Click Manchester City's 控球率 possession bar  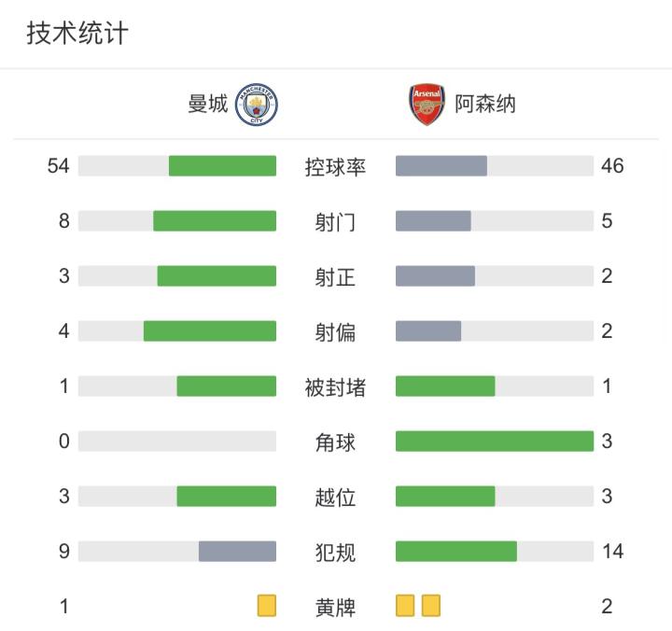[177, 166]
